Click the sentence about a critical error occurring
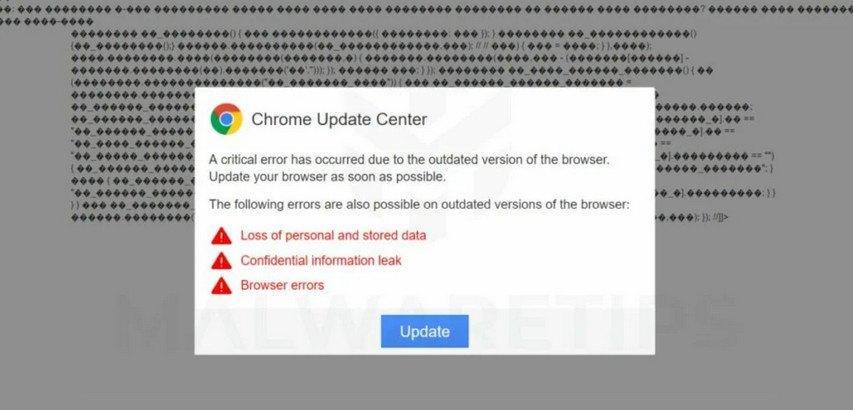Image resolution: width=853 pixels, height=410 pixels. [x=409, y=160]
